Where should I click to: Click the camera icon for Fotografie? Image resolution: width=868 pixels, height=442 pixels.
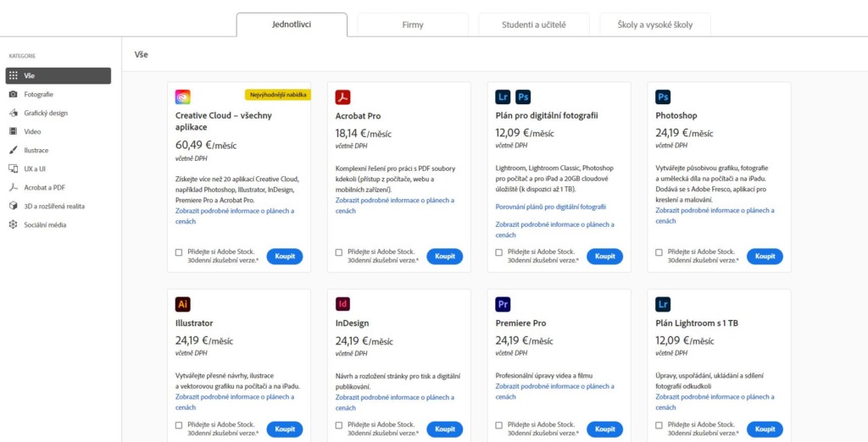14,95
